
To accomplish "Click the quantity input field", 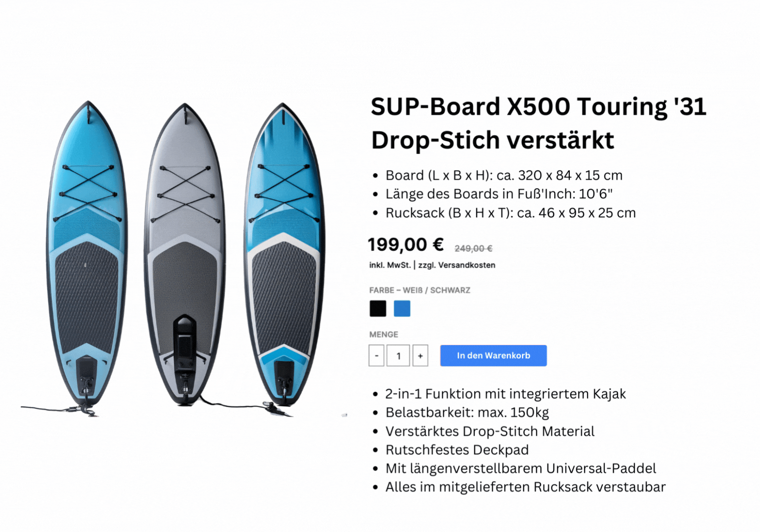I will [398, 356].
